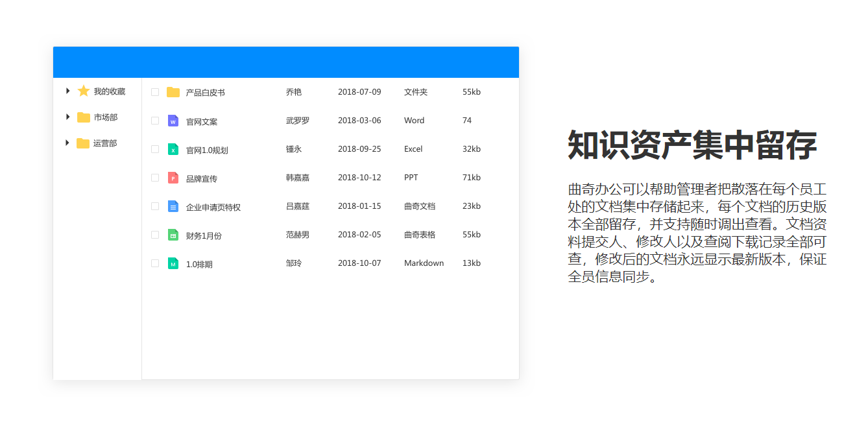Click the 运营部 folder icon
This screenshot has width=868, height=439.
[83, 143]
